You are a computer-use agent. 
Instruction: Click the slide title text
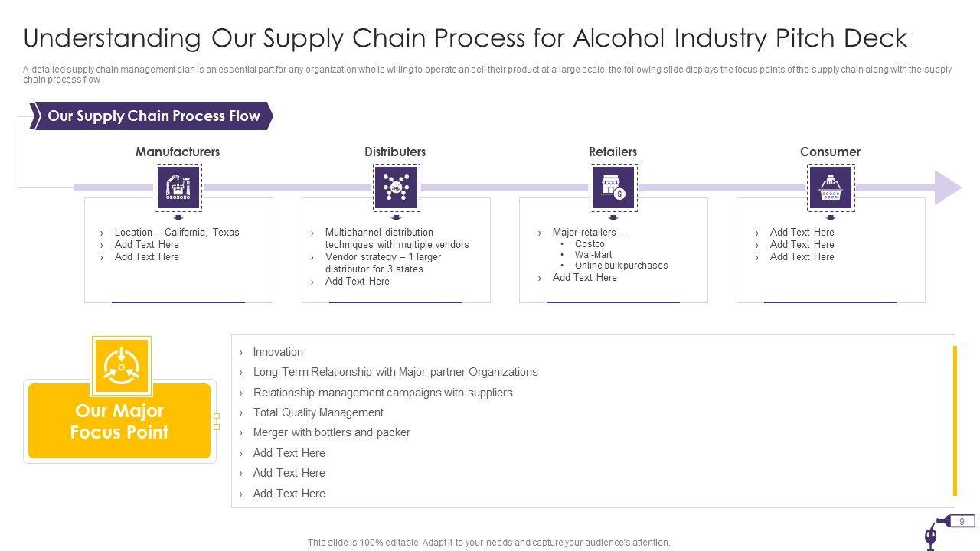click(x=465, y=37)
